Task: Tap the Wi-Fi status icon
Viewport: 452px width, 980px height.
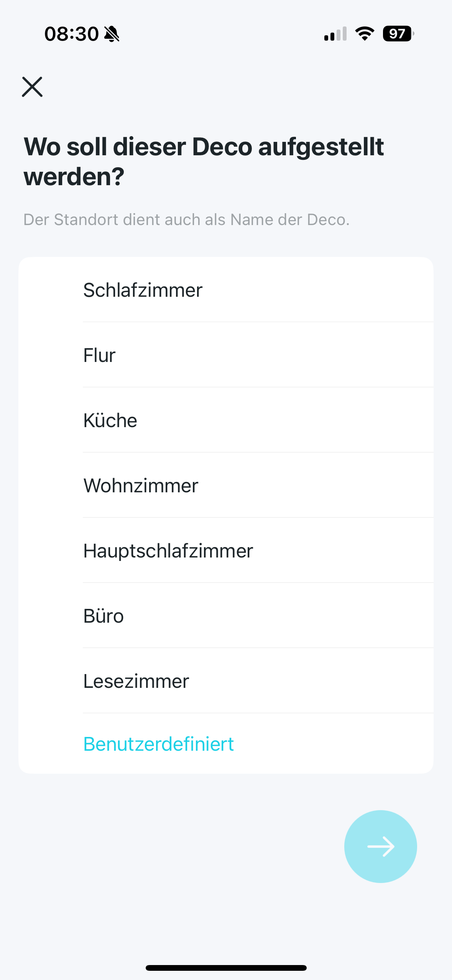Action: 365,34
